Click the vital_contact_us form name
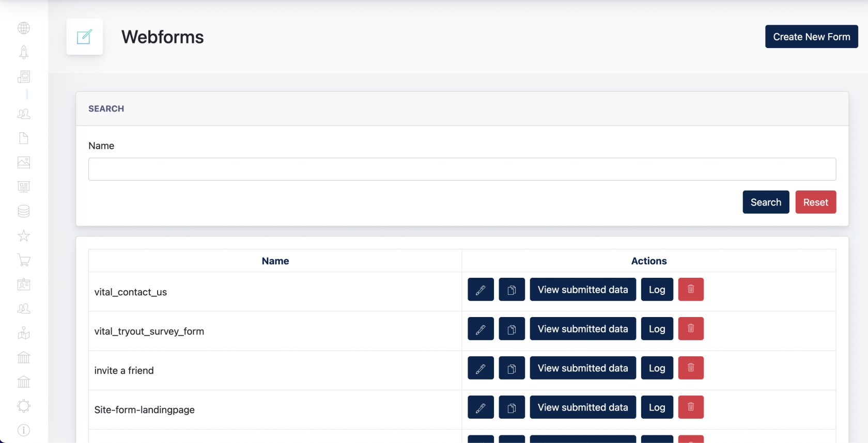Image resolution: width=868 pixels, height=443 pixels. 131,292
